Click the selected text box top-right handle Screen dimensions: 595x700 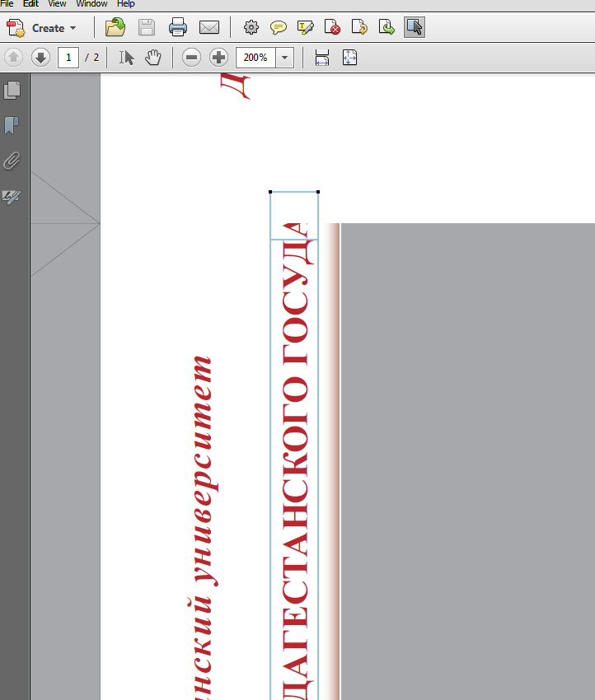(318, 192)
